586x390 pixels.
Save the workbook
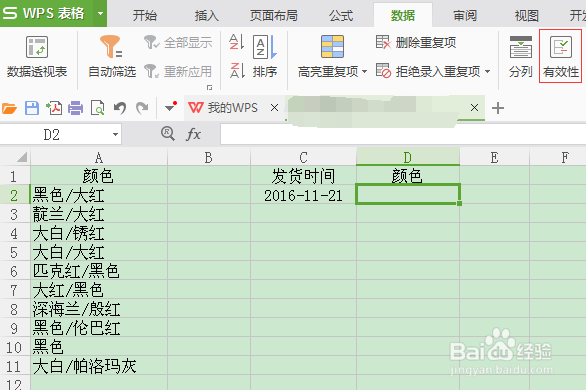[x=32, y=108]
